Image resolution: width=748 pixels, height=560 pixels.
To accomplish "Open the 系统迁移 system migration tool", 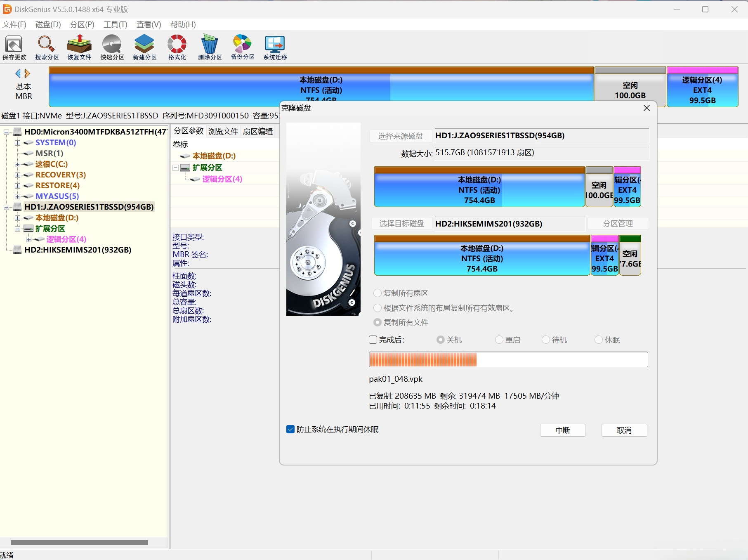I will (x=275, y=47).
